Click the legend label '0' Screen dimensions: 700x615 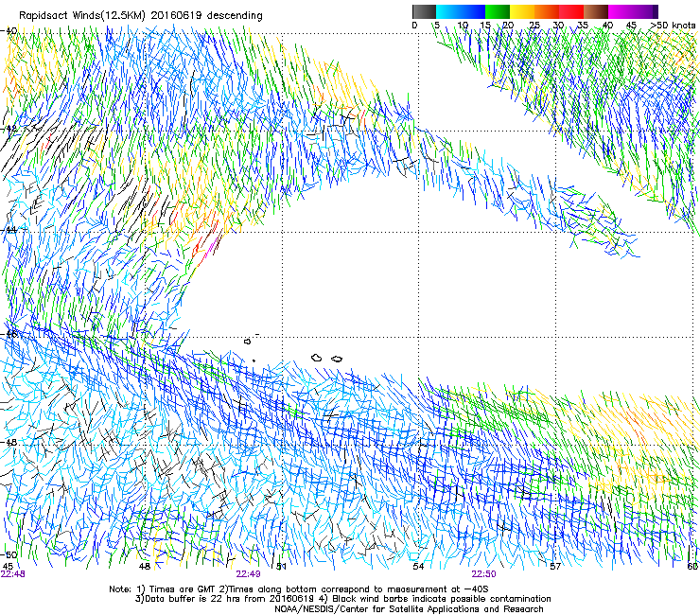[414, 26]
